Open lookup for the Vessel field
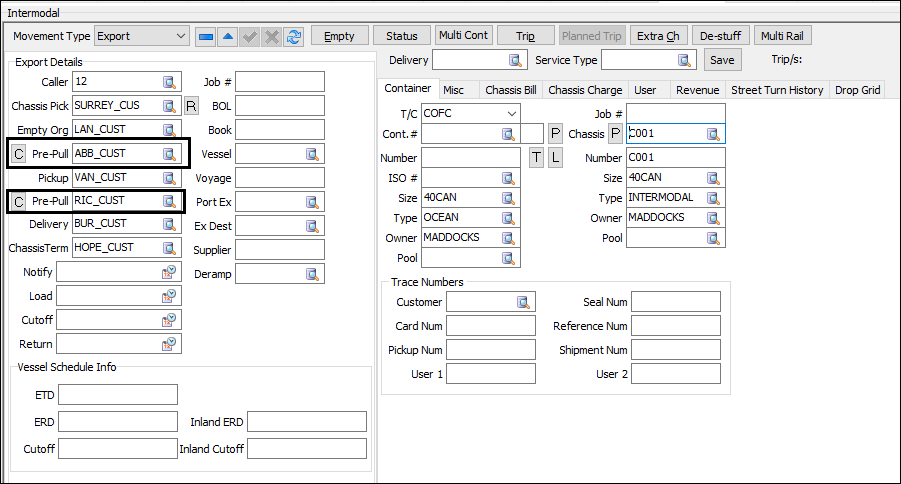 pos(312,154)
